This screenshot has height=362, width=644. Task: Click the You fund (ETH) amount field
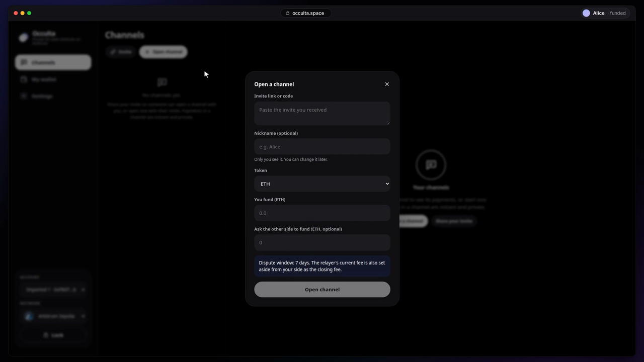click(x=322, y=213)
